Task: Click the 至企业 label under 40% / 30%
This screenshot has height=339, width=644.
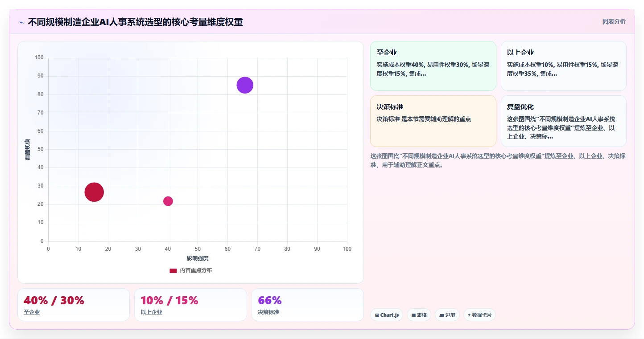Action: [x=32, y=312]
